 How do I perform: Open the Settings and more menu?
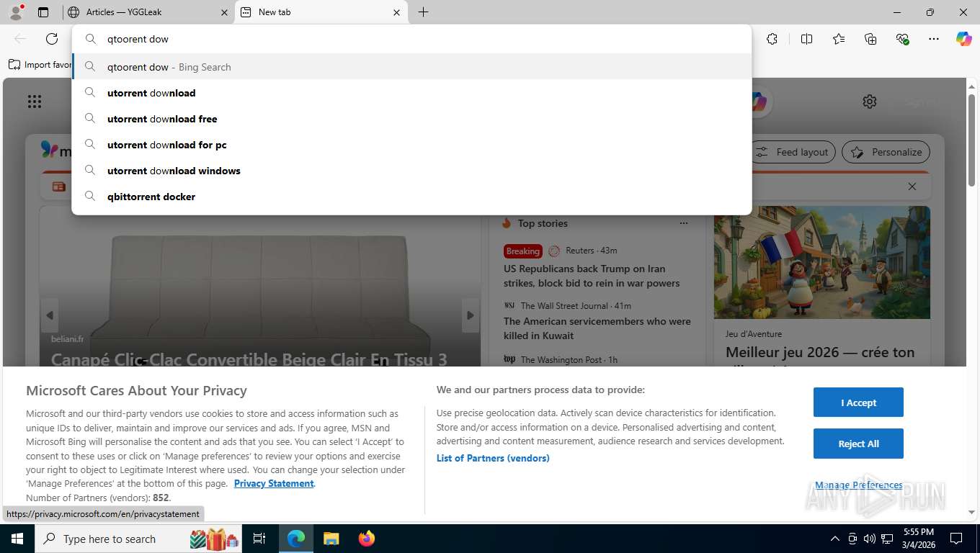tap(934, 39)
